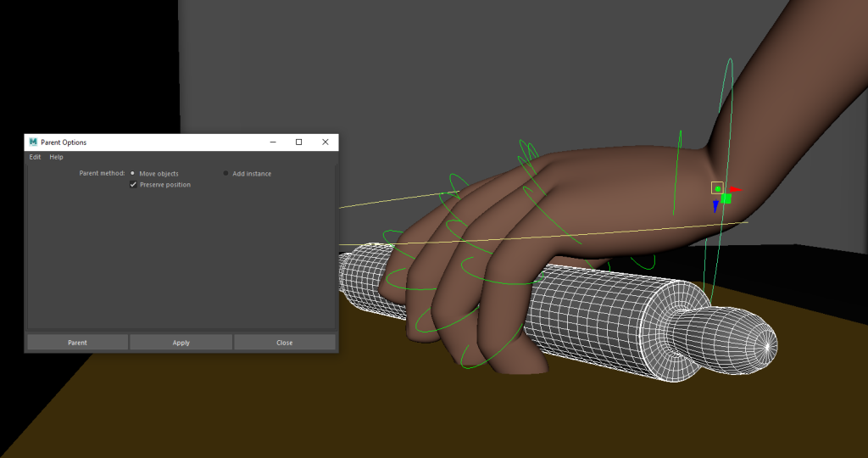
Task: Click the Apply button
Action: coord(181,343)
